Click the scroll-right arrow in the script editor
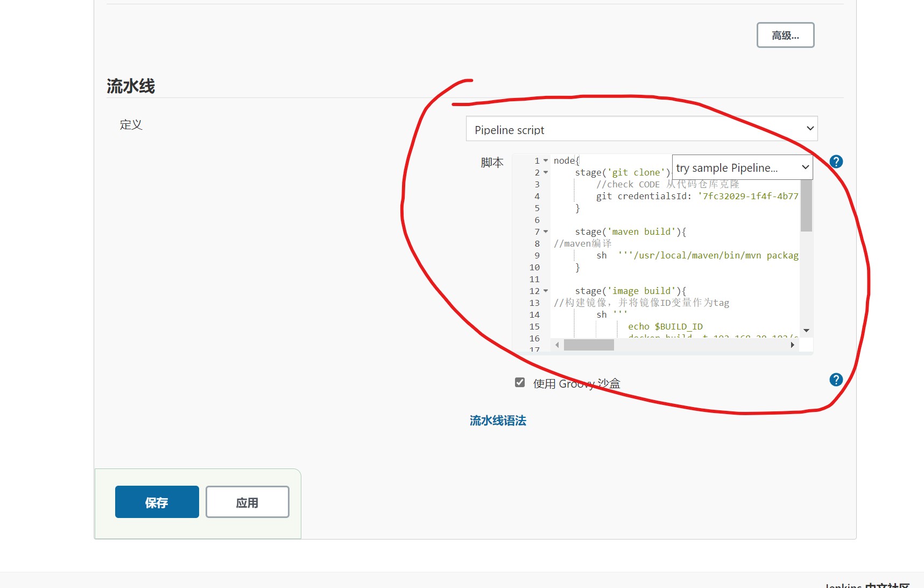Screen dimensions: 924x588 (792, 345)
